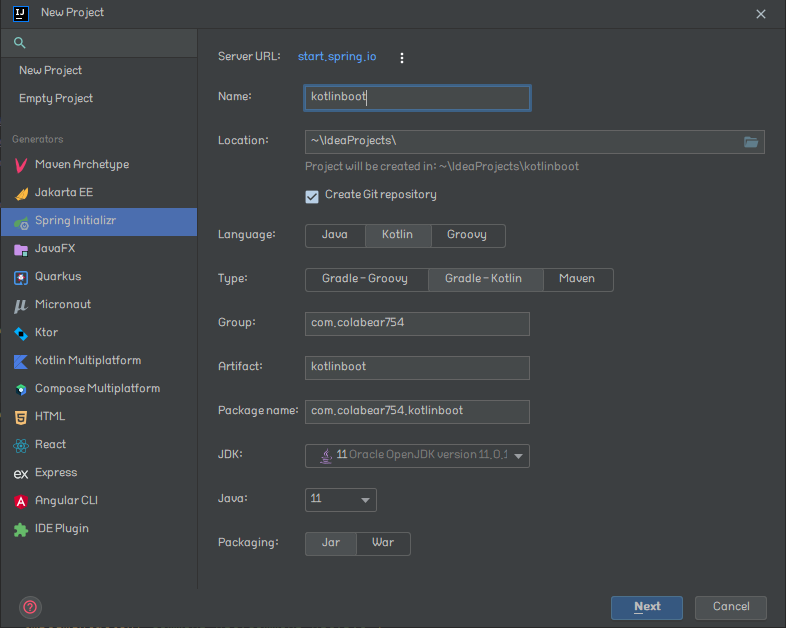This screenshot has width=786, height=628.
Task: Click into the Package name field
Action: point(417,412)
